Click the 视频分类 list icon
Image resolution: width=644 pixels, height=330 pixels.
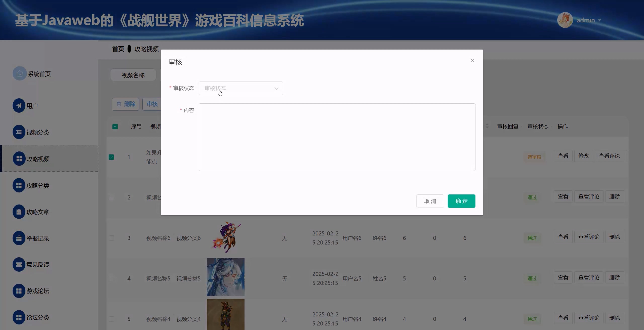[19, 132]
